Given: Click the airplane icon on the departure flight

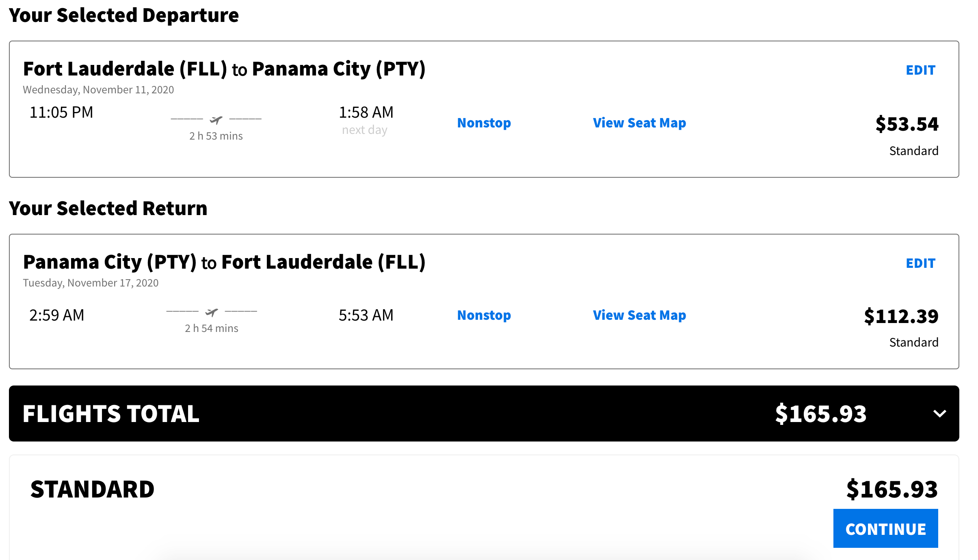Looking at the screenshot, I should pos(216,120).
